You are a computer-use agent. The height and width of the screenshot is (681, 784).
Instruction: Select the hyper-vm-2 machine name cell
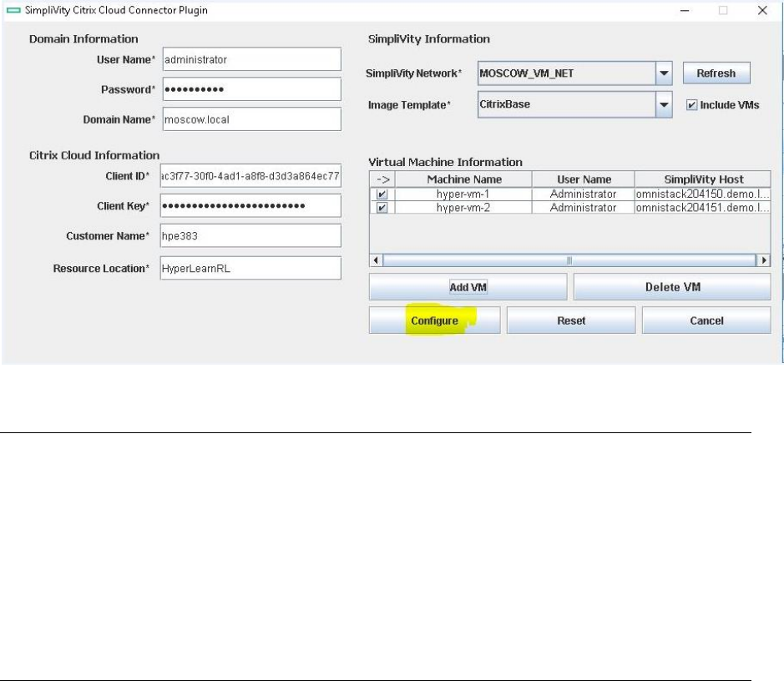point(463,207)
